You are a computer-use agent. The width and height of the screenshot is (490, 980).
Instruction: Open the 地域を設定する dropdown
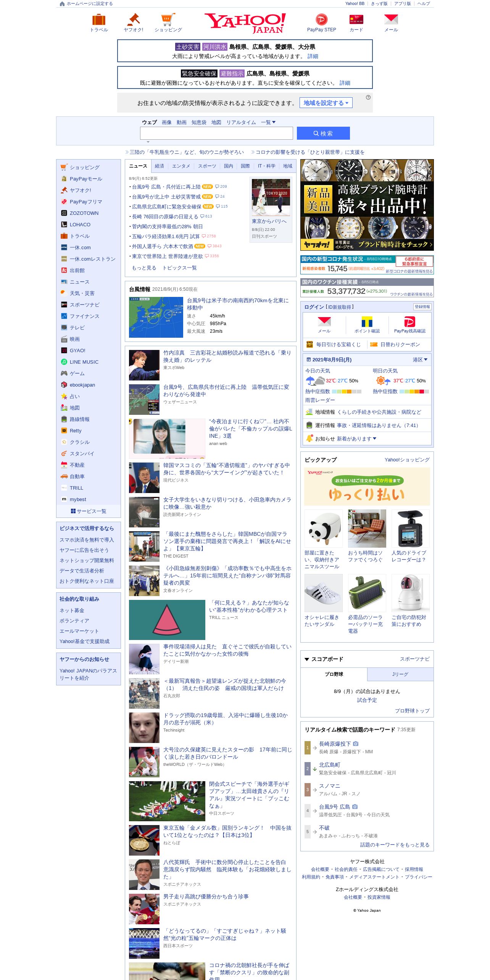point(326,103)
